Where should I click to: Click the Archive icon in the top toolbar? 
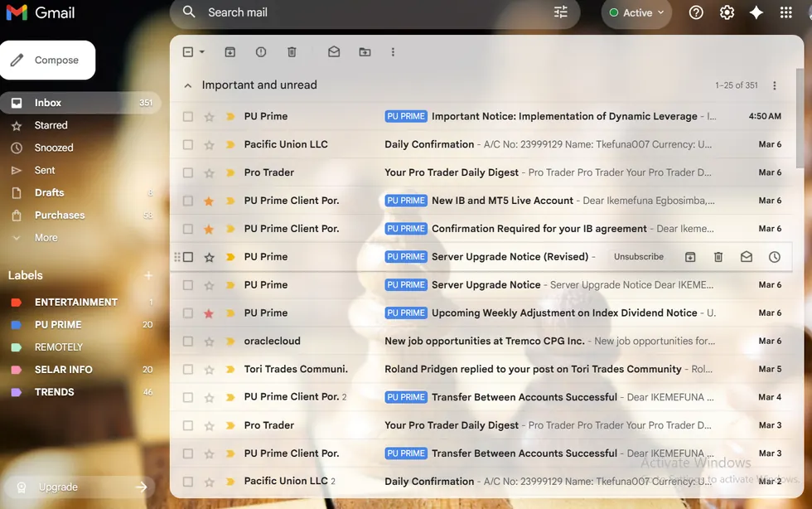pos(230,52)
